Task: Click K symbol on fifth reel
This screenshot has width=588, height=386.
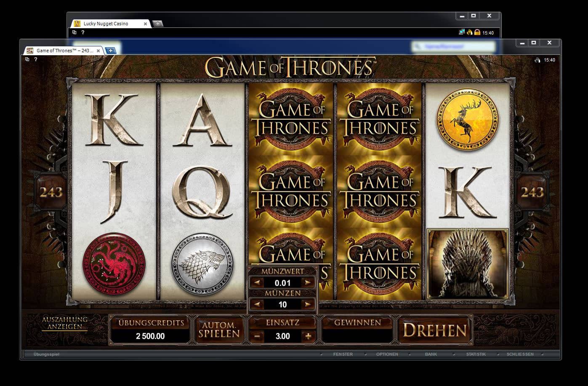Action: click(x=468, y=193)
